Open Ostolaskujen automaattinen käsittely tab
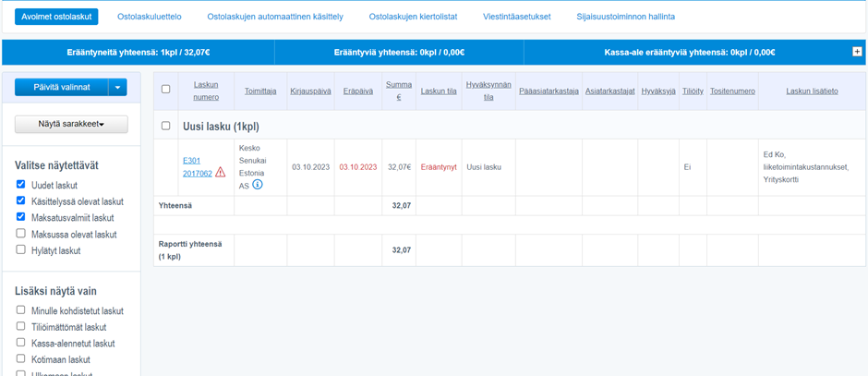Image resolution: width=868 pixels, height=376 pixels. (x=275, y=17)
